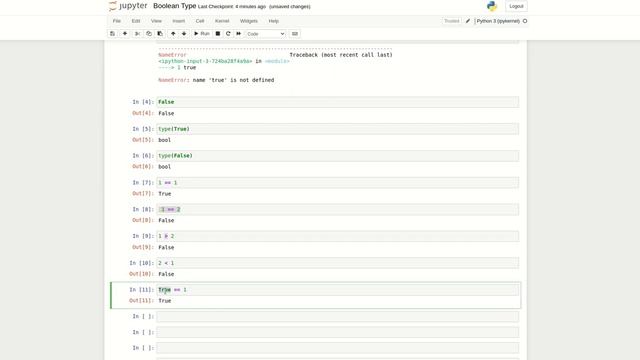
Task: Click the In [8] prompt label
Action: (x=143, y=209)
